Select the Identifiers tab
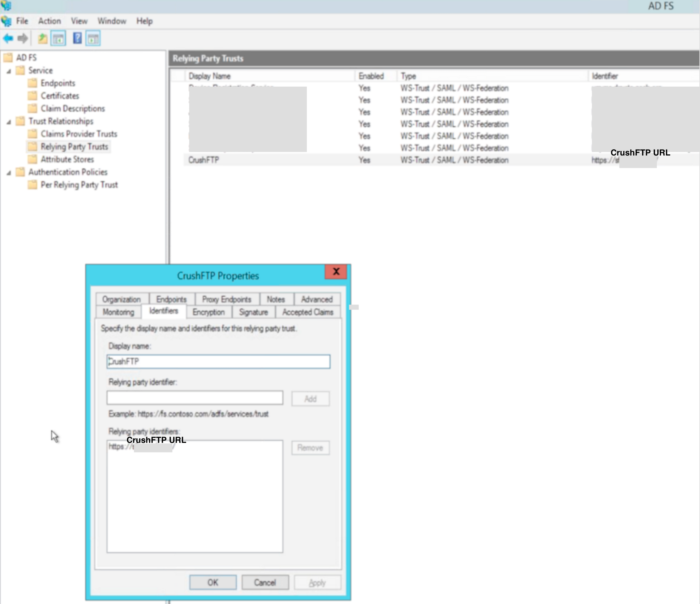This screenshot has width=700, height=604. 164,311
